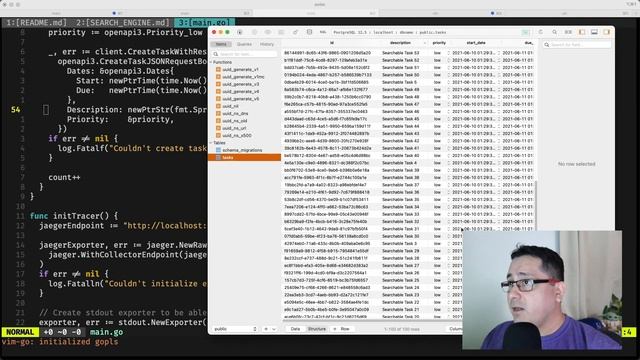Image resolution: width=640 pixels, height=360 pixels.
Task: Select the Searchable Task 47 cell
Action: tap(400, 104)
